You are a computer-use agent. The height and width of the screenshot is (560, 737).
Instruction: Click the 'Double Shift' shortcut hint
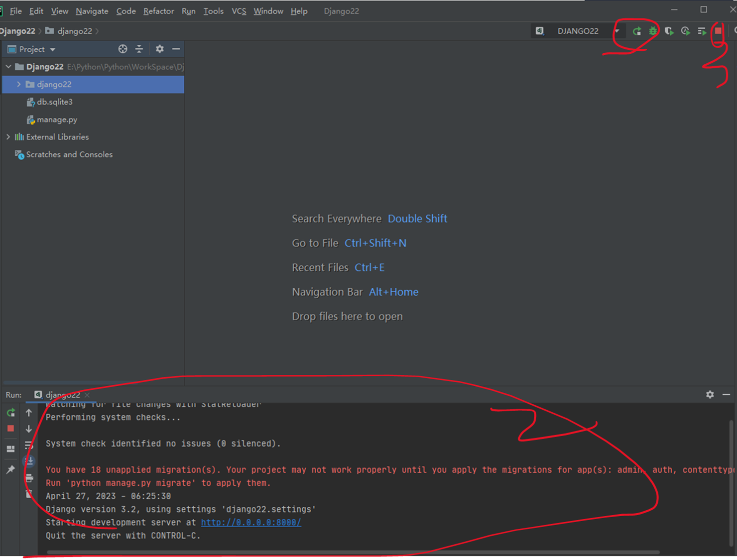417,219
